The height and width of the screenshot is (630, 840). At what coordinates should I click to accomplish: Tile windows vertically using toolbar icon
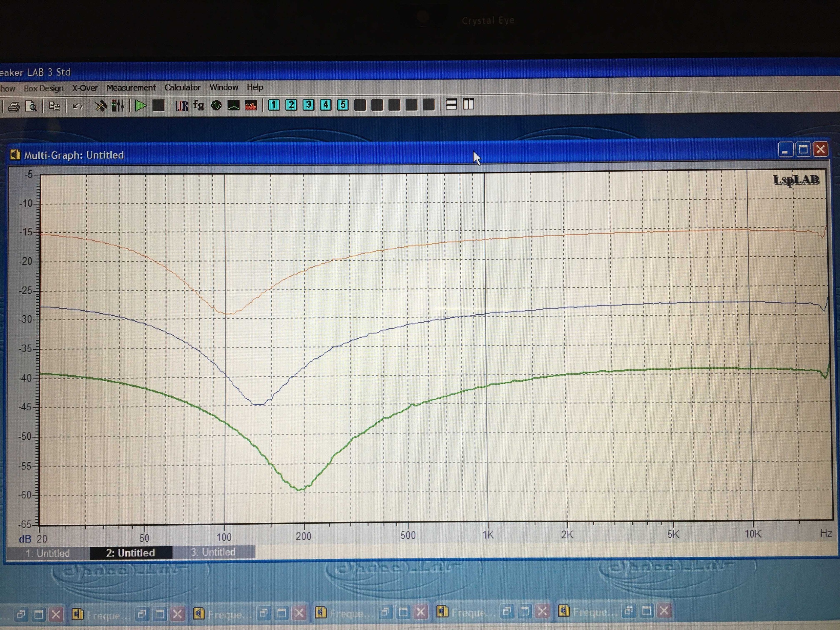pyautogui.click(x=469, y=104)
